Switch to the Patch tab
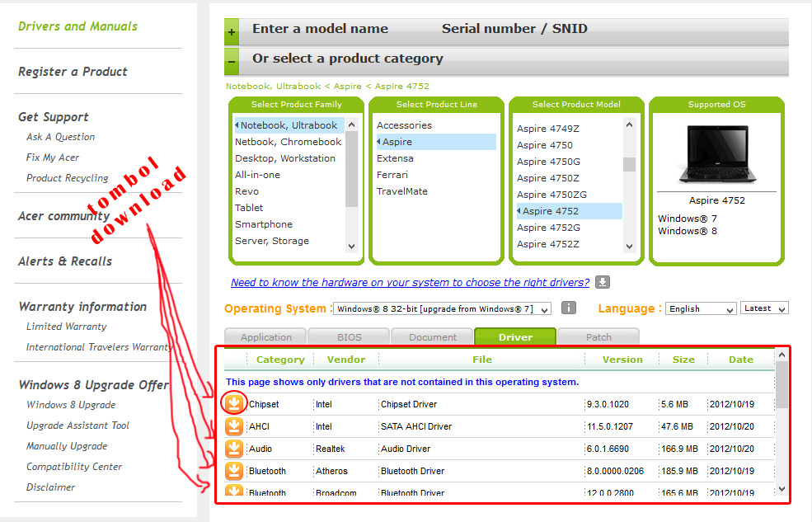Image resolution: width=812 pixels, height=522 pixels. [x=598, y=336]
